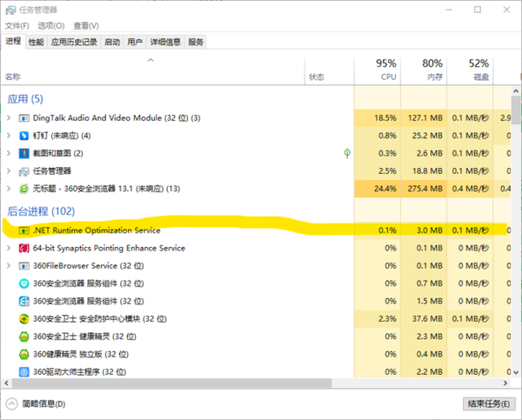Screen dimensions: 522x420
Task: Click the 360安全浏览器 服务组件 icon with 1.5 MB
Action: [23, 301]
